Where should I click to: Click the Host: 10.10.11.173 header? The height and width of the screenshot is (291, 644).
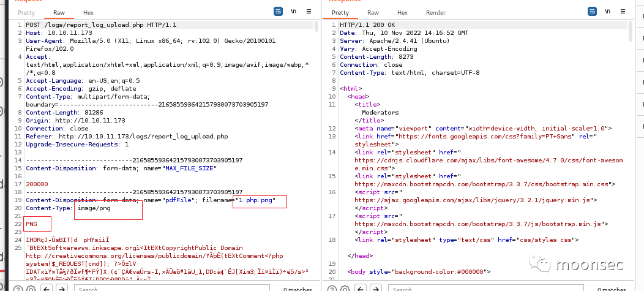(x=59, y=33)
